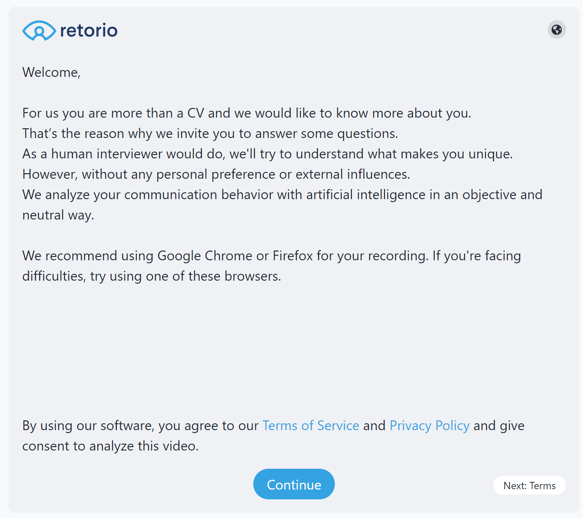Click the If you're facing phrase

point(476,256)
